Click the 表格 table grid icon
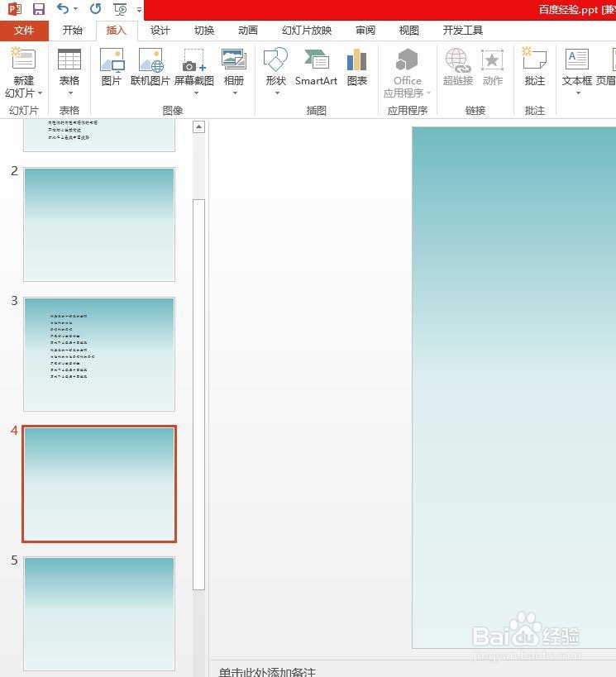 69,60
